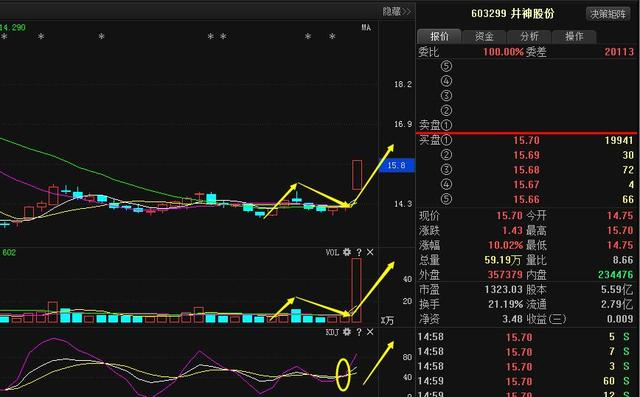
Task: Click 卖盘① sell level row
Action: point(526,125)
